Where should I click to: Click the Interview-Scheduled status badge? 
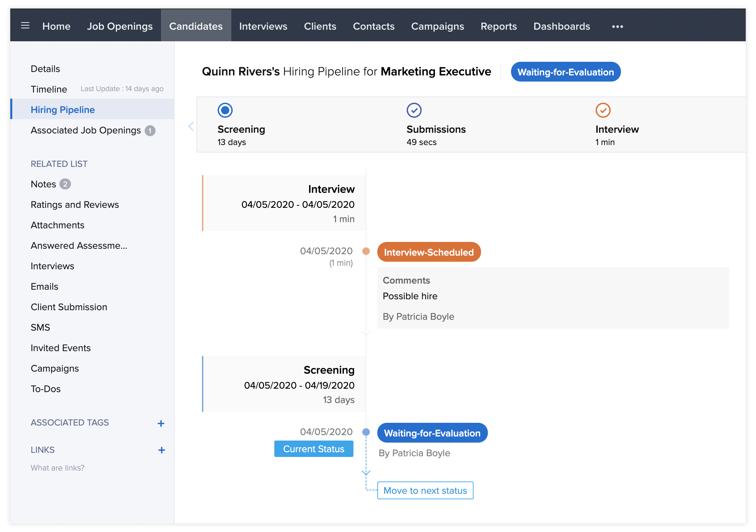pyautogui.click(x=428, y=252)
